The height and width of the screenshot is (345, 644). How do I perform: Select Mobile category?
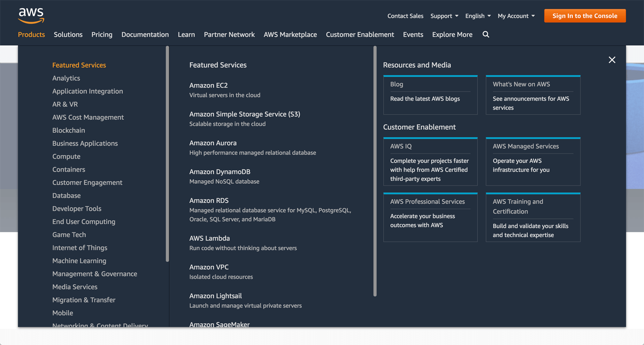click(x=63, y=313)
